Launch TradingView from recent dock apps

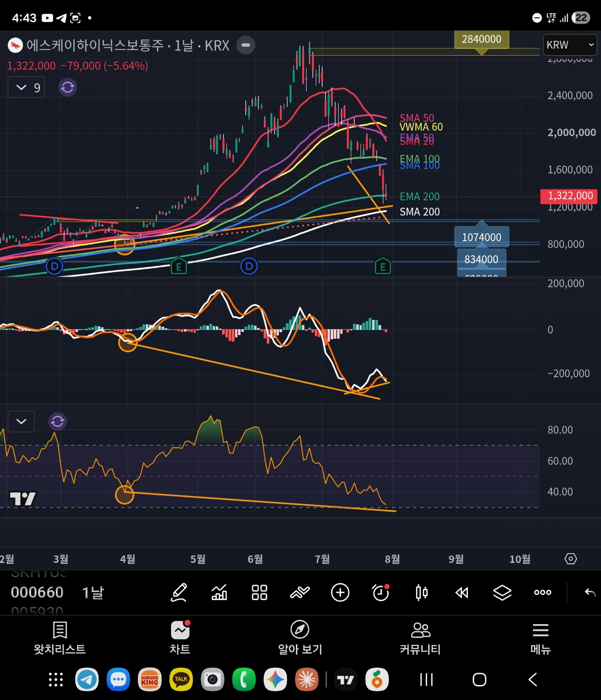pos(345,680)
